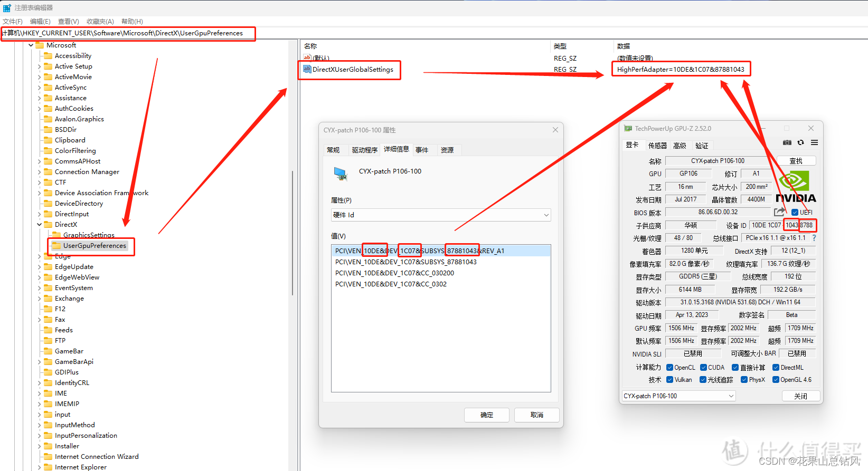Toggle the UEFI checkbox

(795, 213)
